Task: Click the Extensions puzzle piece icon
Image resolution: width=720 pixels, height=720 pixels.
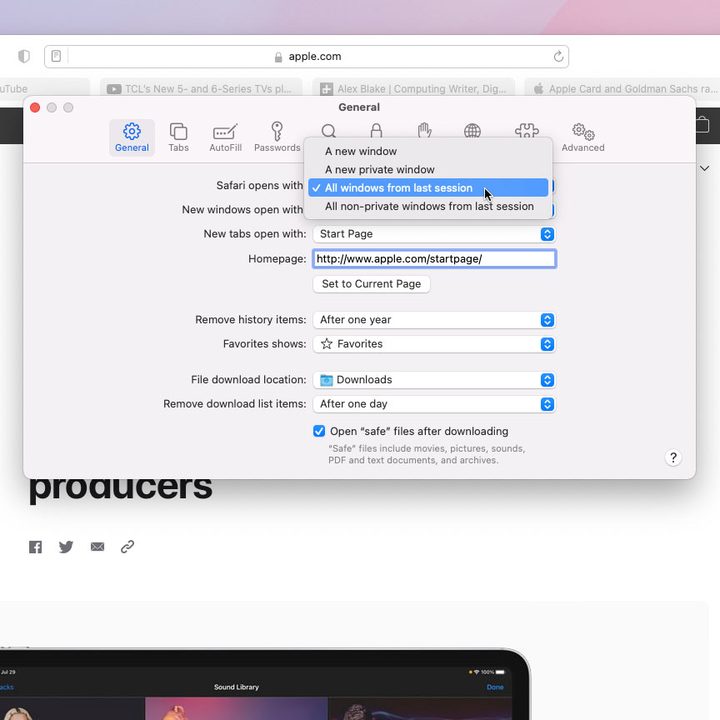Action: click(x=527, y=130)
